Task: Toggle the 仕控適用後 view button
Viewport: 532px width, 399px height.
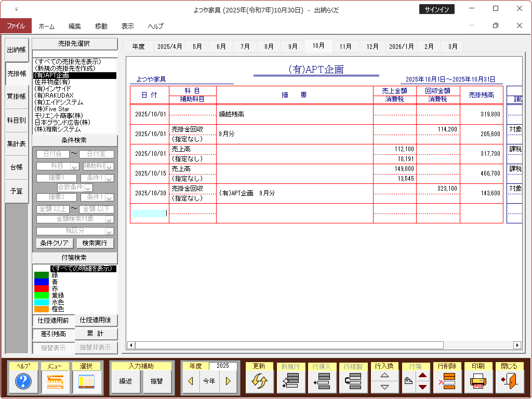Action: pos(96,320)
